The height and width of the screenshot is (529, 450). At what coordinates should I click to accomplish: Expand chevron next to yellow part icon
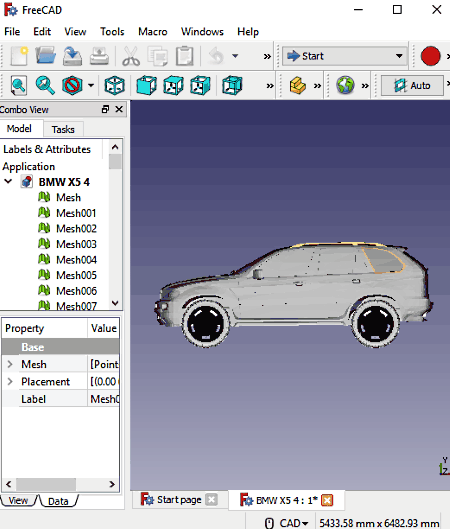[317, 86]
